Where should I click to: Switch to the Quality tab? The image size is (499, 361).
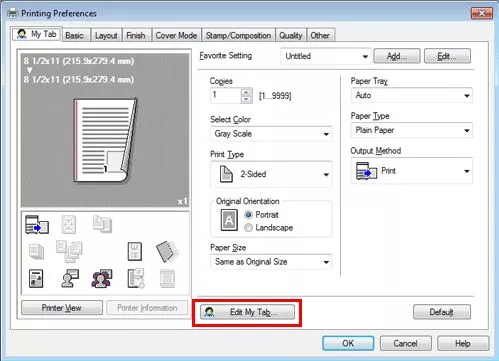pos(291,35)
